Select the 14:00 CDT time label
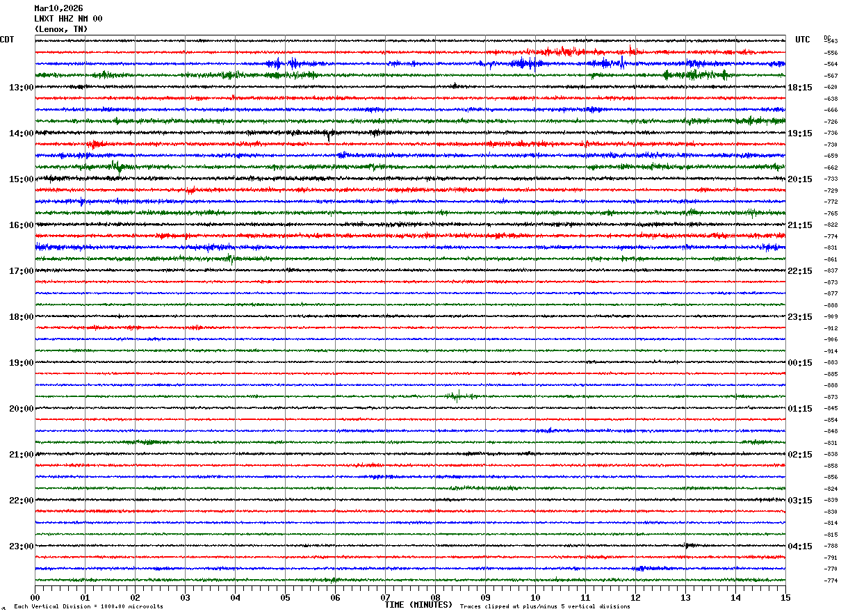 point(21,133)
